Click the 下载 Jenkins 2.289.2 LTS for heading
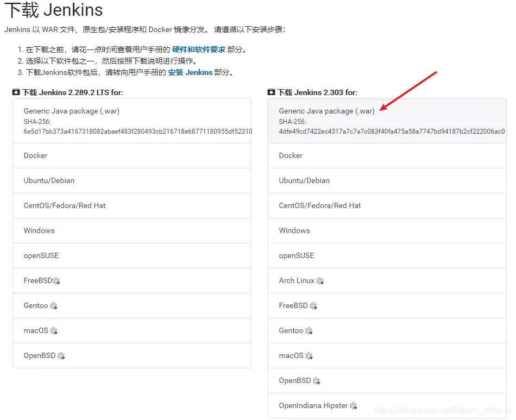Screen dimensions: 516x420 tap(72, 92)
